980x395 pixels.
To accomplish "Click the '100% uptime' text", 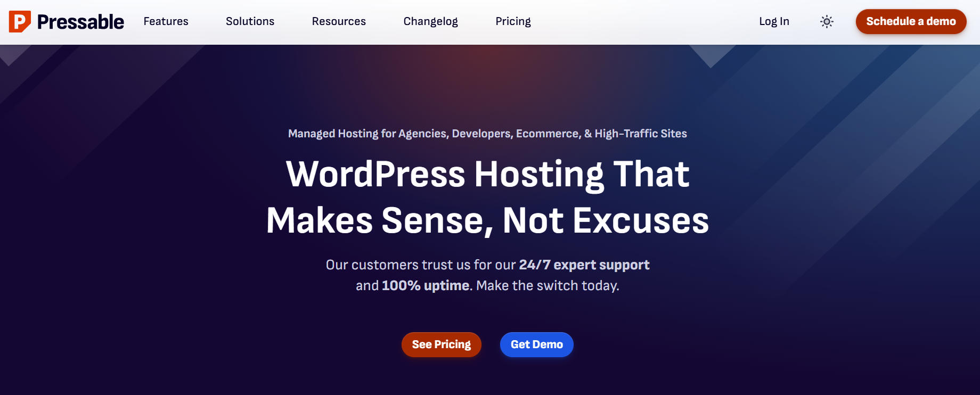I will 426,285.
